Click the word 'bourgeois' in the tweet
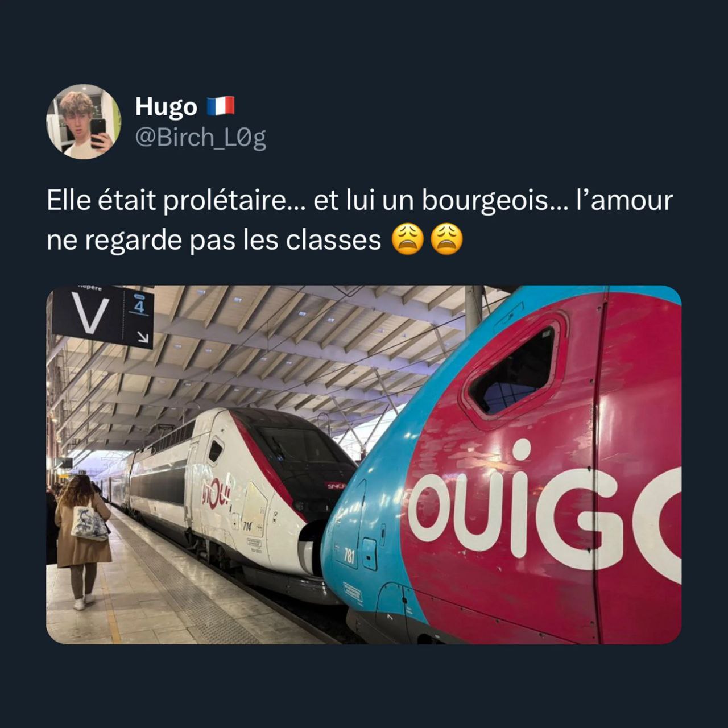The height and width of the screenshot is (728, 728). click(486, 201)
